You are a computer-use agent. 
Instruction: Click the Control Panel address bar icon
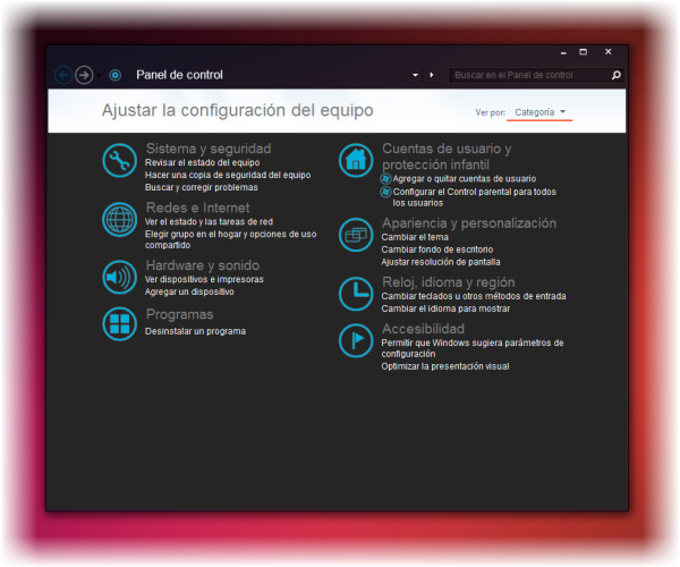[115, 75]
